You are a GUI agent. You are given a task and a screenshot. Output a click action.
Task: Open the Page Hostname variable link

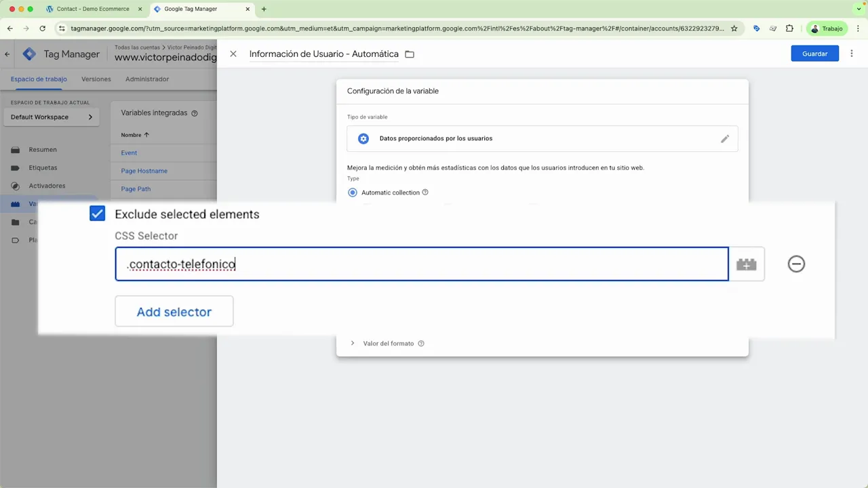tap(144, 171)
